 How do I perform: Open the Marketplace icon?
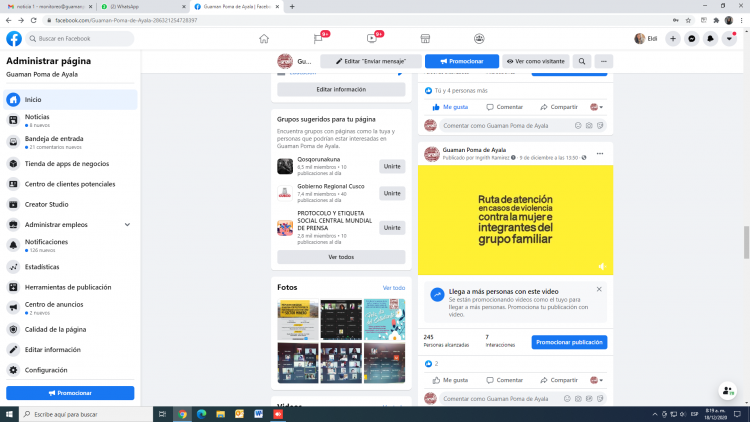click(x=425, y=39)
